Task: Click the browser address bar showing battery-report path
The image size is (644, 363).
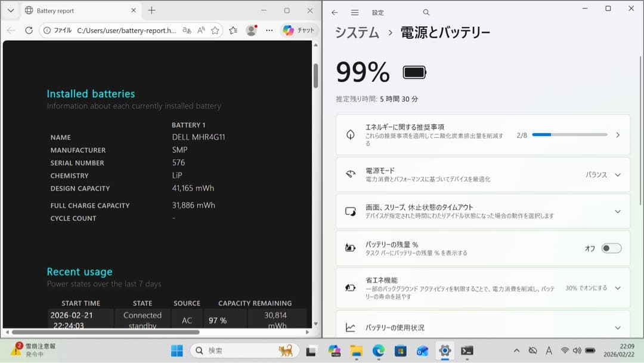Action: point(119,30)
